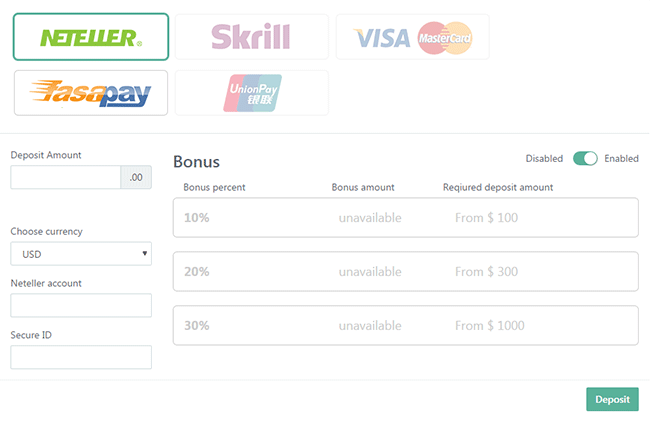Click the Secure ID input field
This screenshot has width=650, height=421.
[81, 357]
